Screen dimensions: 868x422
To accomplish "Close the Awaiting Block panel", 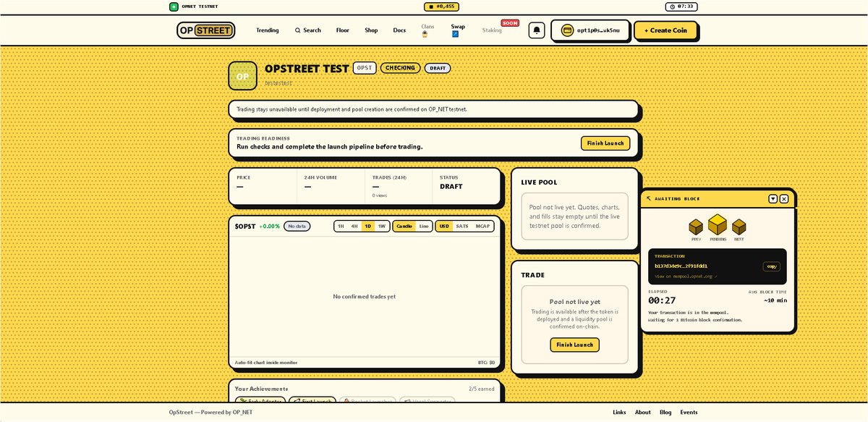I will tap(784, 198).
